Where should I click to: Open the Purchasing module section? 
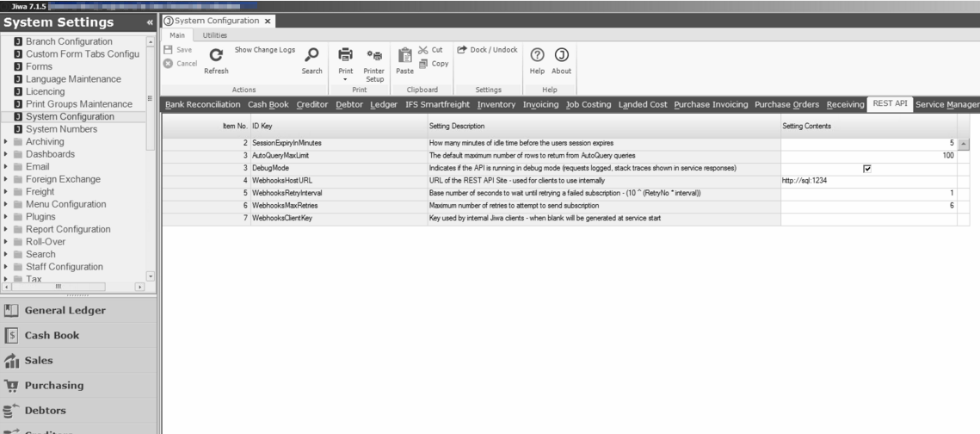tap(53, 385)
